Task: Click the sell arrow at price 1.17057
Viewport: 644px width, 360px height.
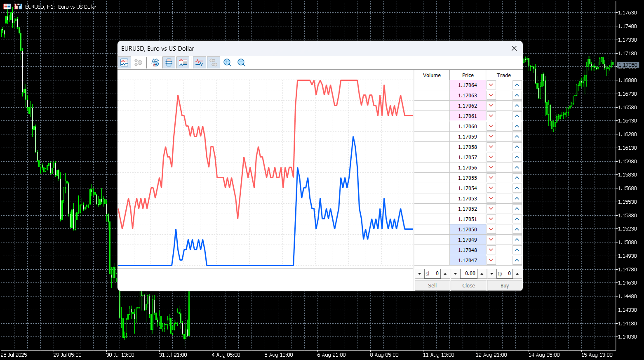Action: coord(491,157)
